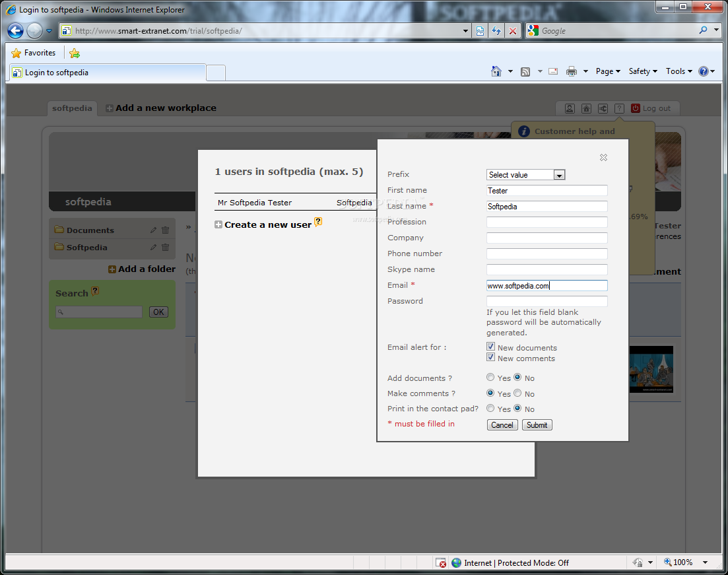Click the Submit button
Viewport: 728px width, 575px height.
click(537, 425)
